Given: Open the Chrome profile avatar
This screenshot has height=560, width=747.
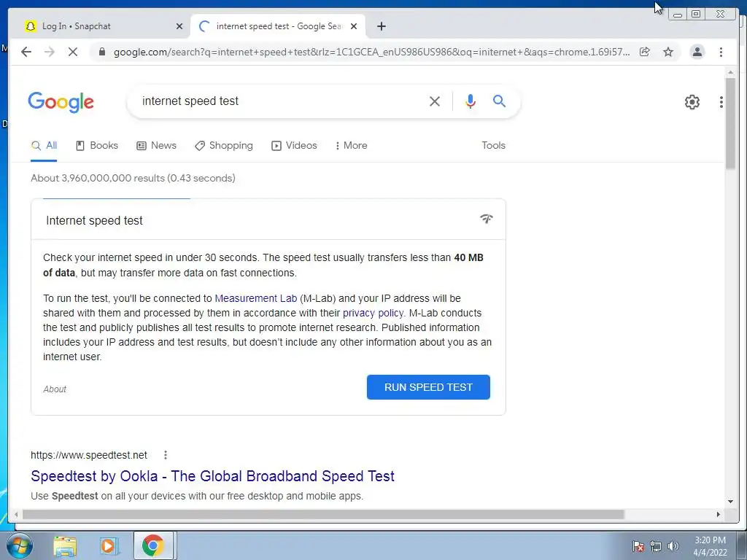Looking at the screenshot, I should 697,52.
